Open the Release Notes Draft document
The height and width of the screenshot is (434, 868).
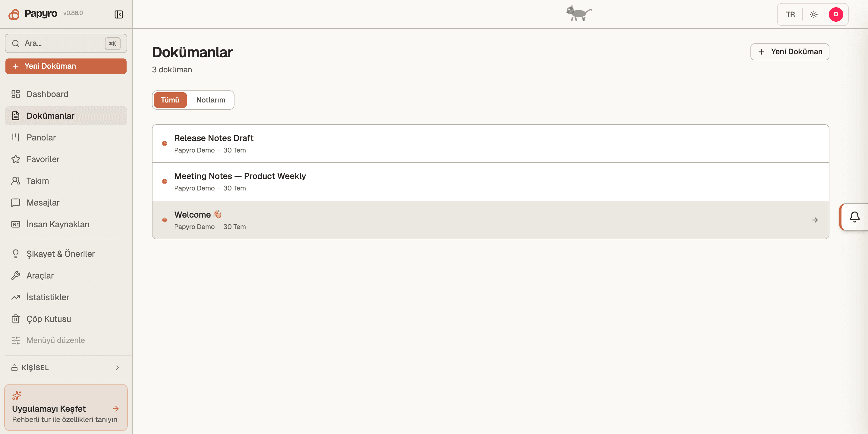pos(490,143)
